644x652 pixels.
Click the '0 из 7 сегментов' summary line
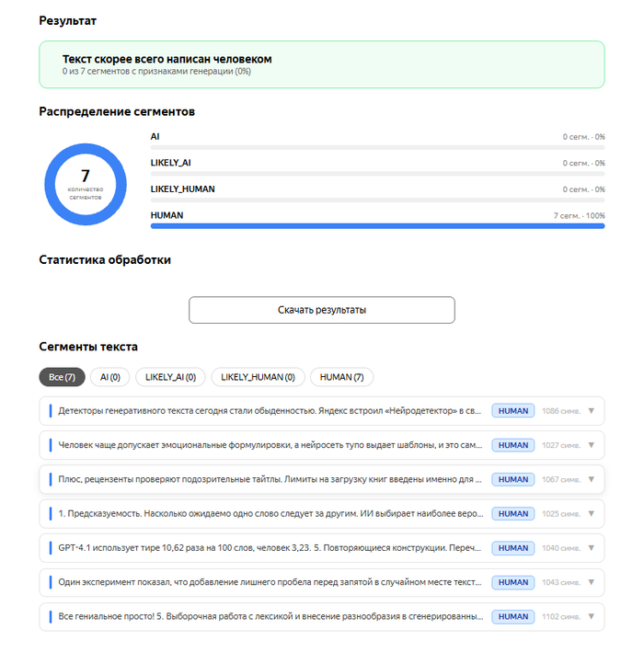click(x=156, y=71)
